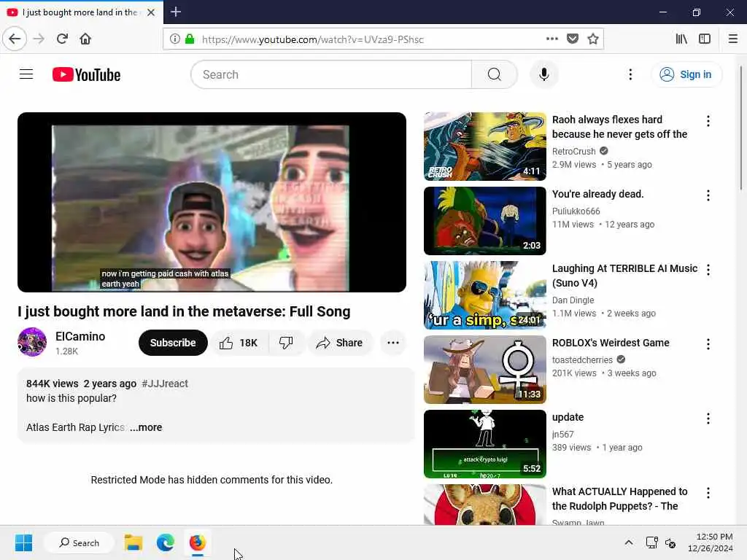Open page actions ellipsis in address bar

551,39
